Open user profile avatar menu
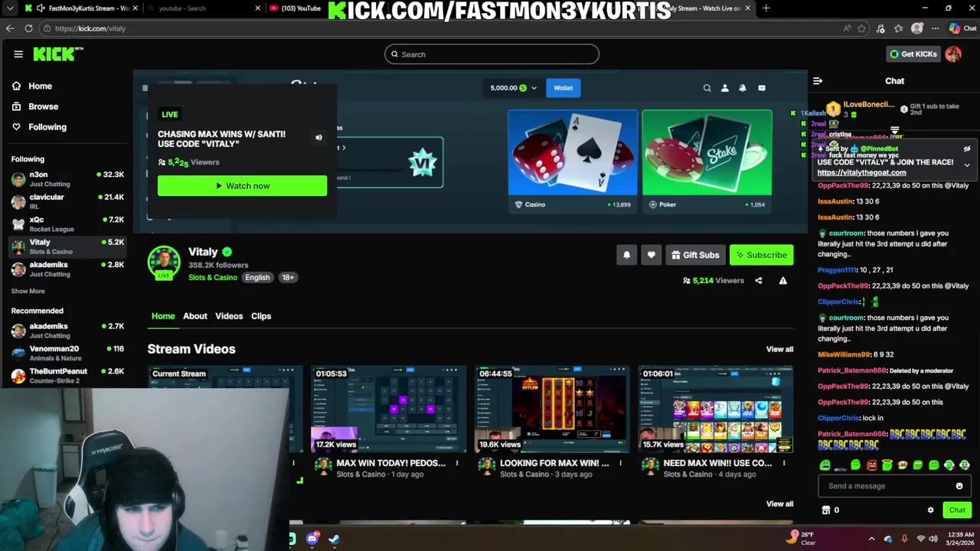The height and width of the screenshot is (551, 980). coord(953,54)
